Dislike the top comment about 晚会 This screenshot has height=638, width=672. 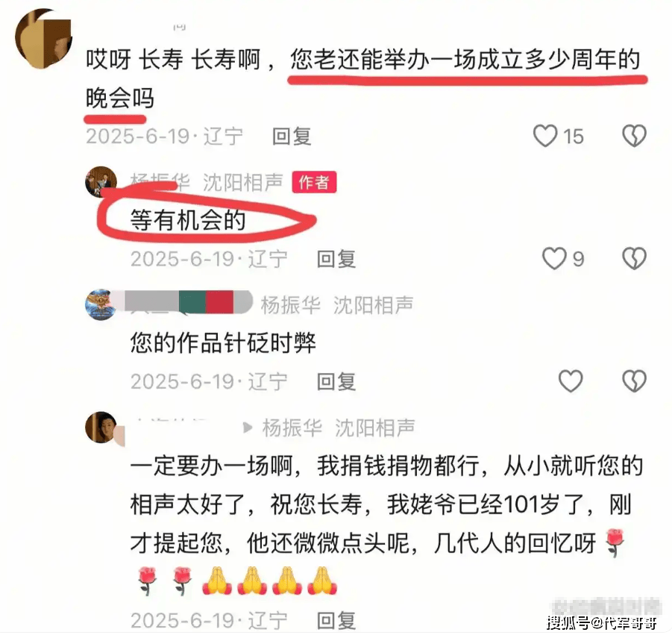tap(634, 136)
